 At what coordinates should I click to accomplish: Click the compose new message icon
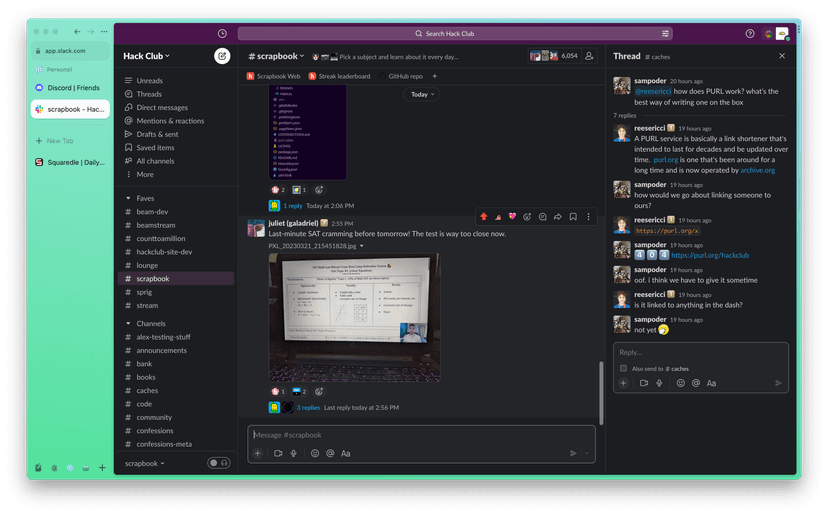click(x=221, y=56)
